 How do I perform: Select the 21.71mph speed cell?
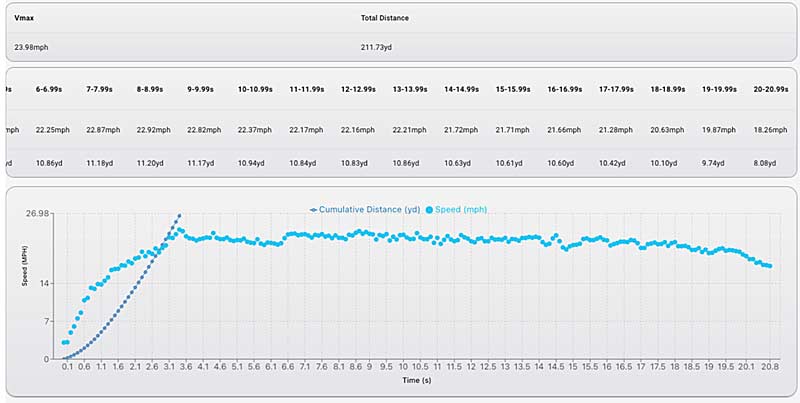[512, 130]
